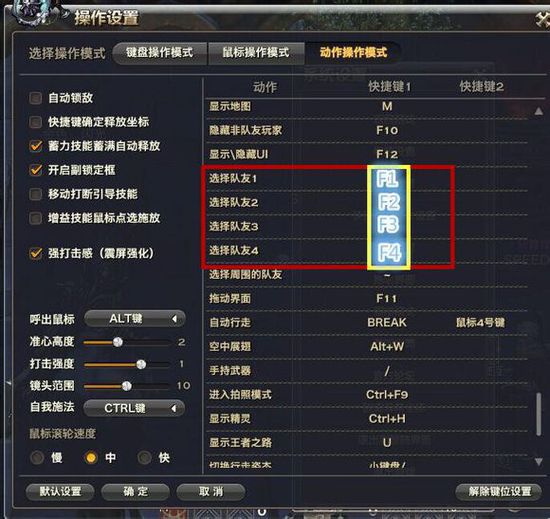Click the arrow on the CTRL键 selector

174,409
